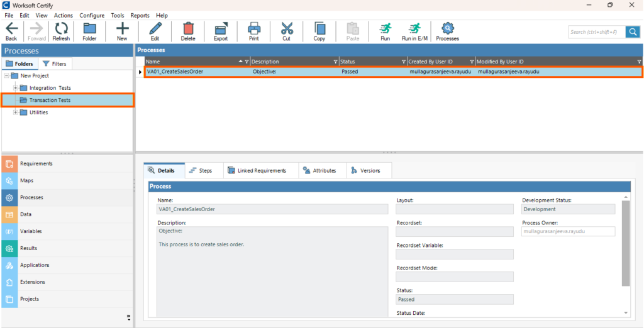
Task: Select the VA01_CreateSalesOrder process row
Action: click(393, 72)
